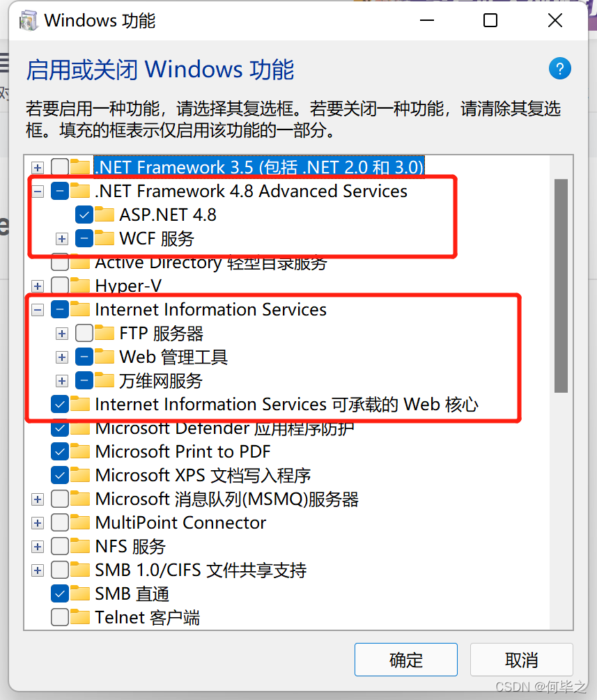Expand the Hyper-V tree node
This screenshot has width=597, height=700.
[x=37, y=286]
